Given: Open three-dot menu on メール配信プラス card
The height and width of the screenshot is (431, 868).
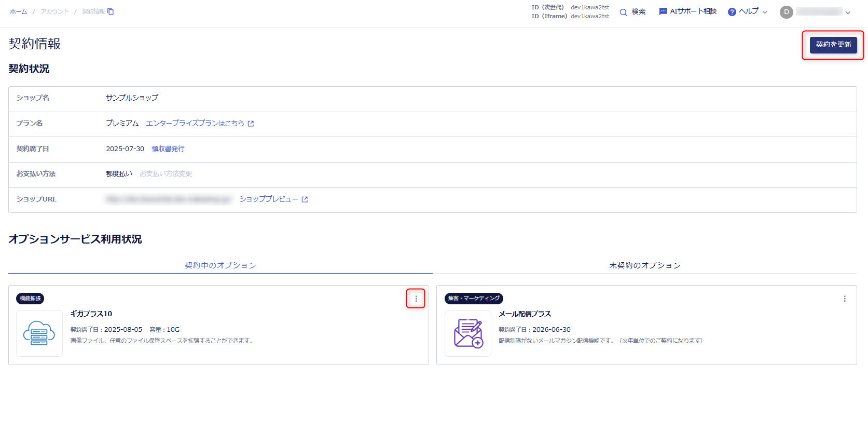Looking at the screenshot, I should pyautogui.click(x=844, y=299).
